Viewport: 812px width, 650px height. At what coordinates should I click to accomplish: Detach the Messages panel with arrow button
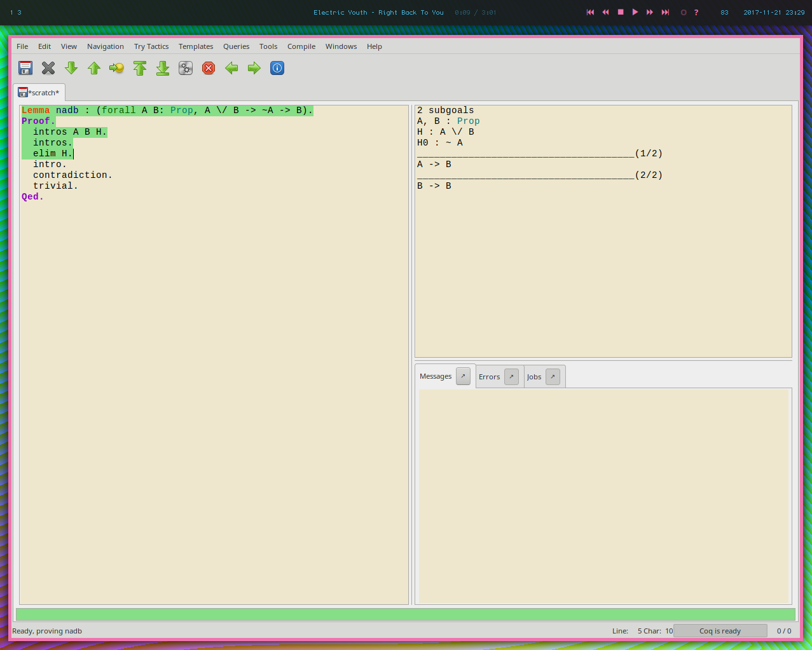[x=464, y=376]
